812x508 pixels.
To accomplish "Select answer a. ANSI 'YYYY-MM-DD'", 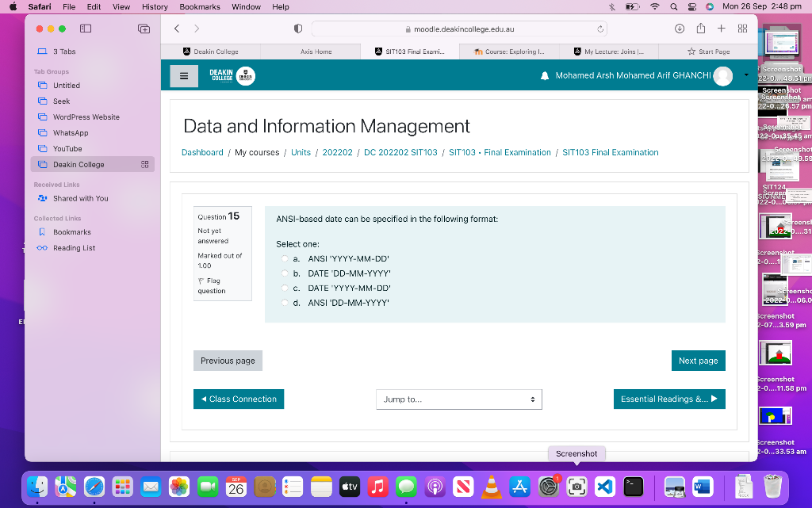I will pos(285,258).
